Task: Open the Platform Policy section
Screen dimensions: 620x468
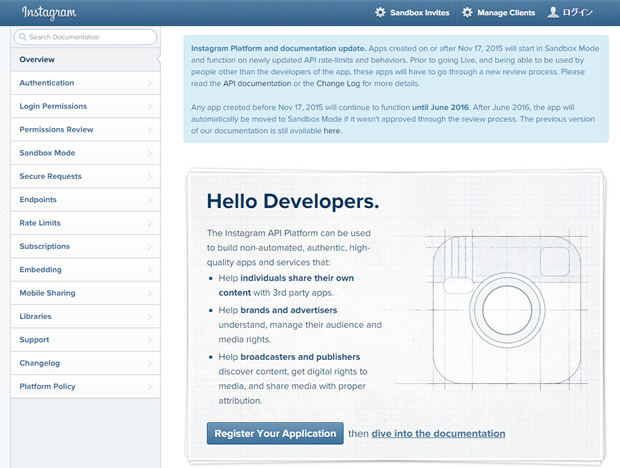Action: (x=85, y=386)
